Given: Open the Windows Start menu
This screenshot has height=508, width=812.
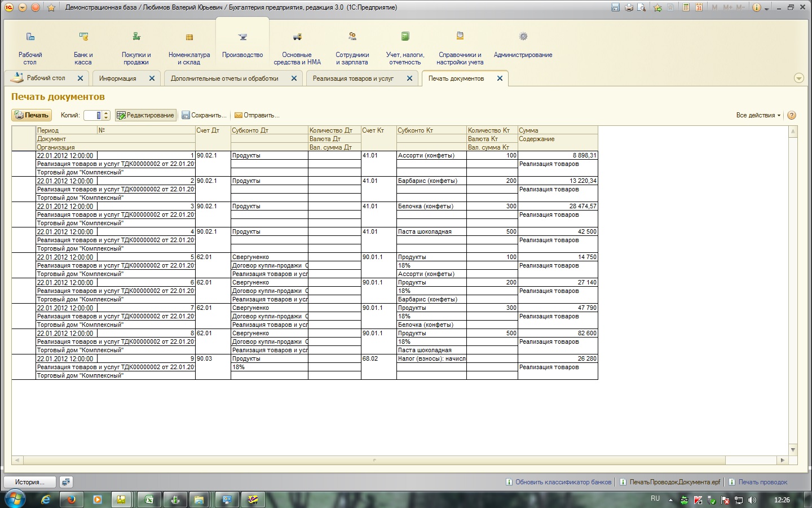Looking at the screenshot, I should (15, 500).
